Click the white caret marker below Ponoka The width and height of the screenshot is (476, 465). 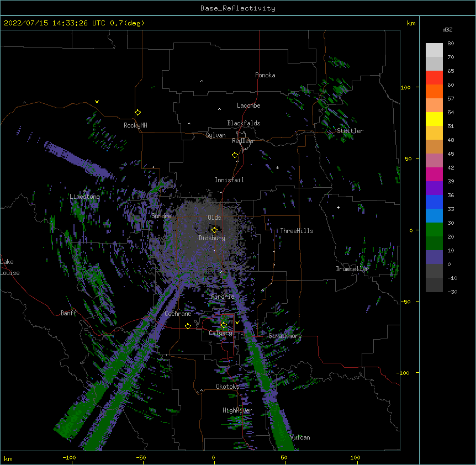tap(202, 81)
